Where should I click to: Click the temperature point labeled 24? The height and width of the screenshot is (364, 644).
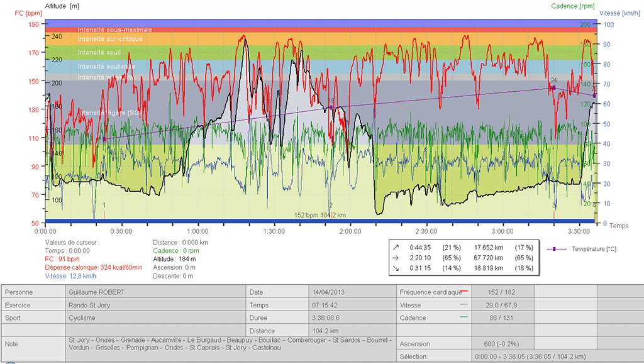click(x=553, y=88)
